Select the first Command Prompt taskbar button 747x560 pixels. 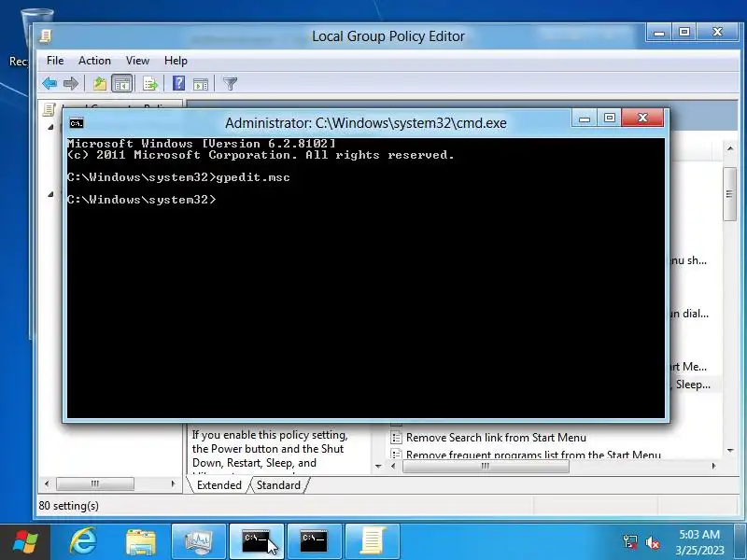click(256, 542)
